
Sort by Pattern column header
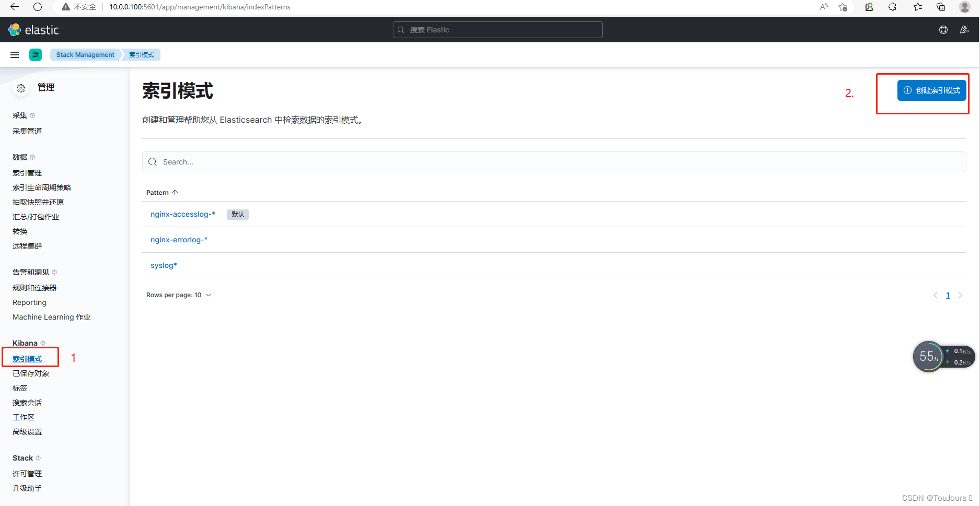[162, 193]
